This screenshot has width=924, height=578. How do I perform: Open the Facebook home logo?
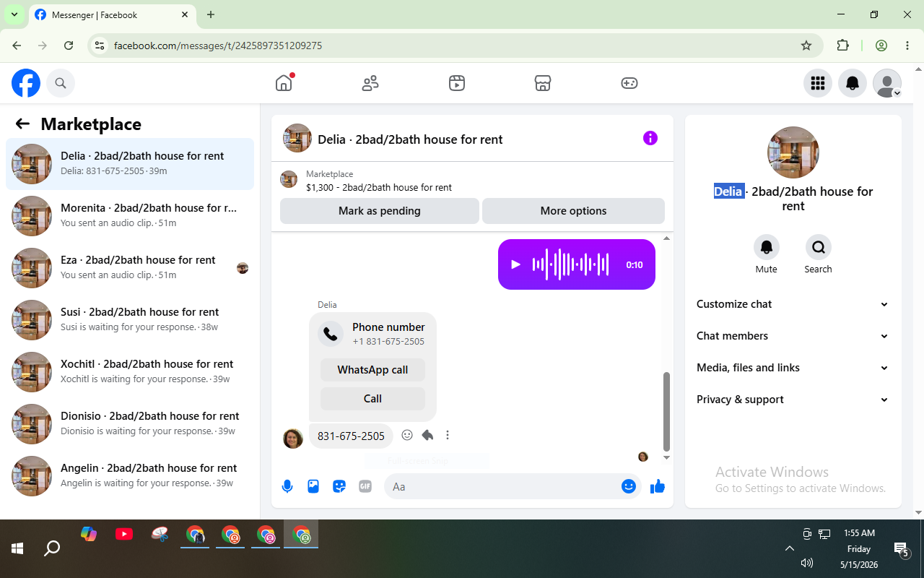click(x=26, y=83)
